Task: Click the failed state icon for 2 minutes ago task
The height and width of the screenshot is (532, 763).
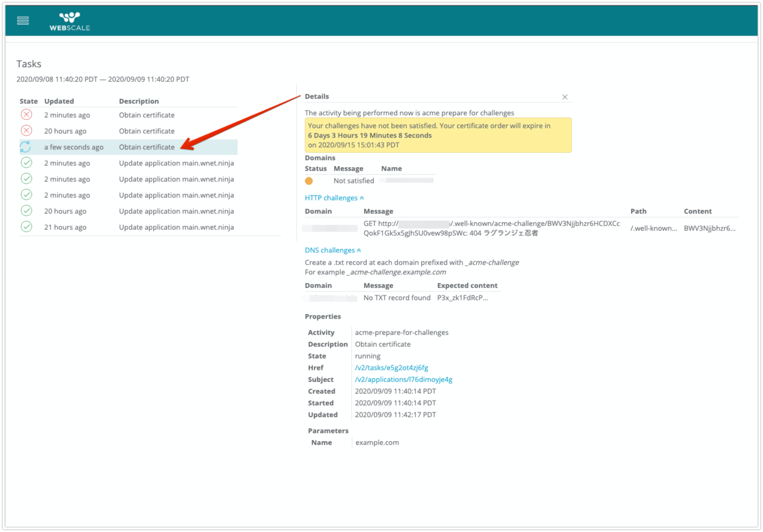Action: (26, 115)
